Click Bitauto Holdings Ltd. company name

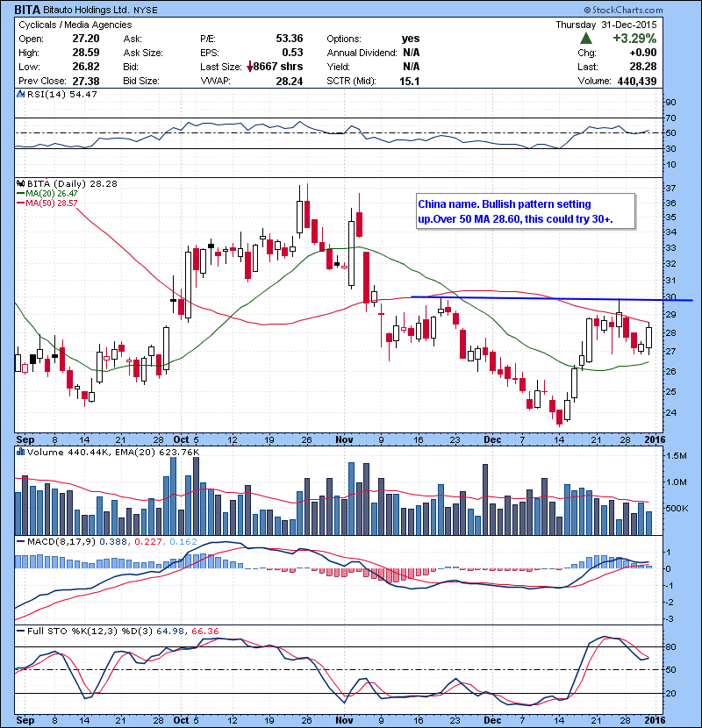86,10
